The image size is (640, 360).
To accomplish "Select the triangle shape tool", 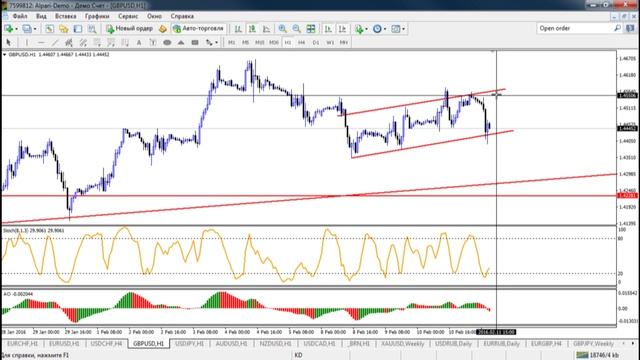I will pyautogui.click(x=181, y=42).
